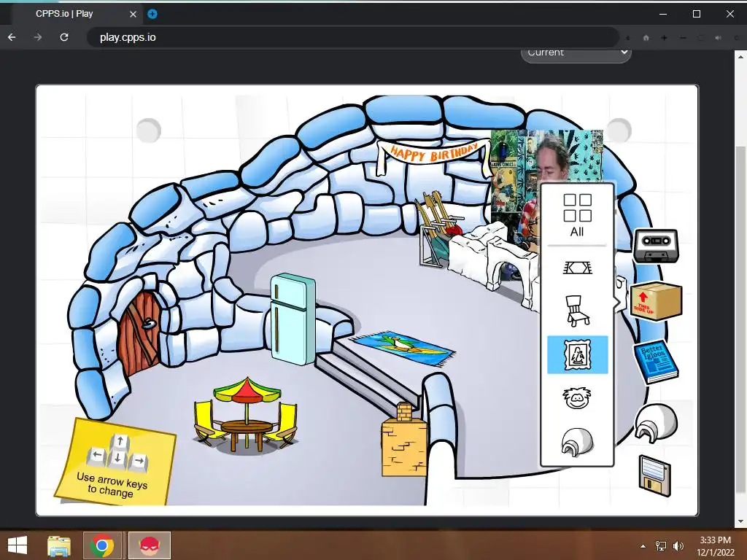747x560 pixels.
Task: Open a new tab with blue plus
Action: tap(152, 14)
